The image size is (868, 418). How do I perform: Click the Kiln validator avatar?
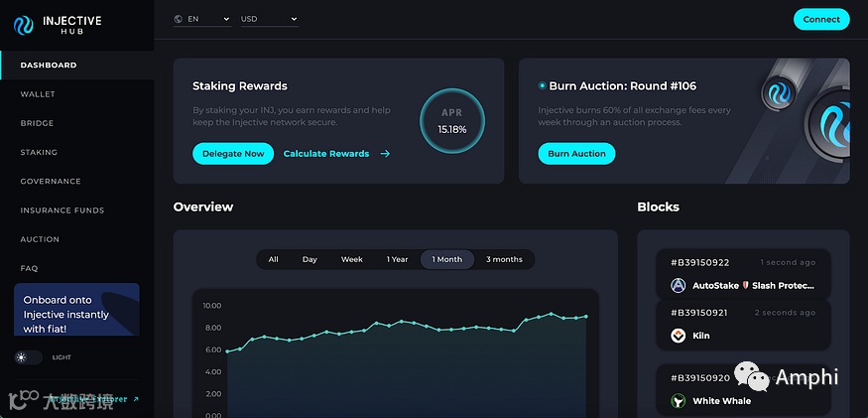[679, 336]
